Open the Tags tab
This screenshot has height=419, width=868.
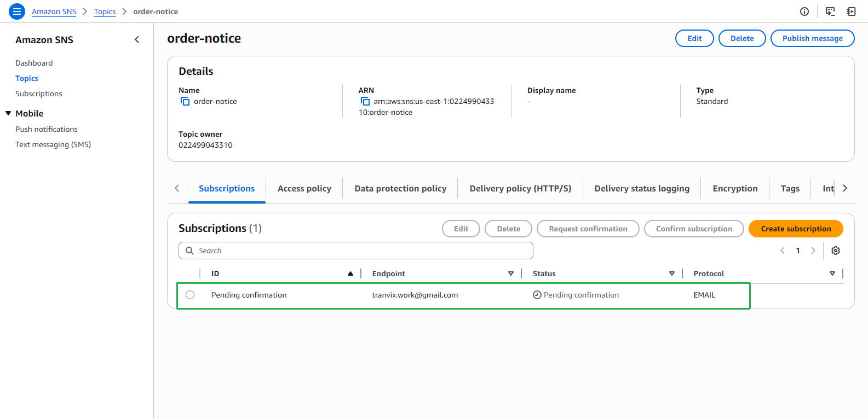(x=790, y=188)
